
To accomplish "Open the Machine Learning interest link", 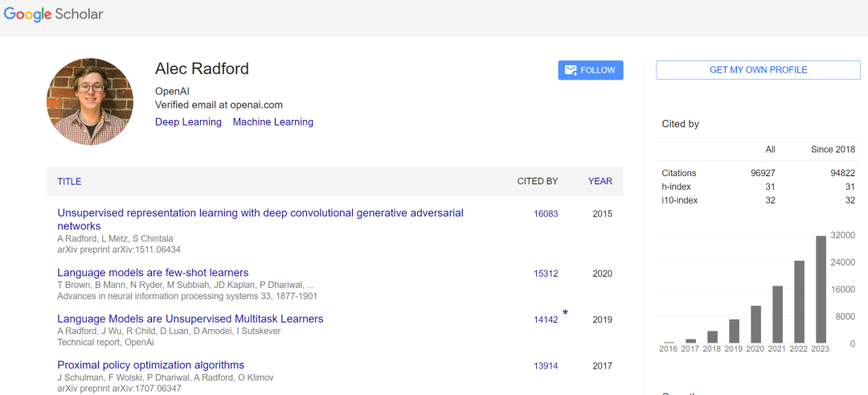I will (x=273, y=122).
